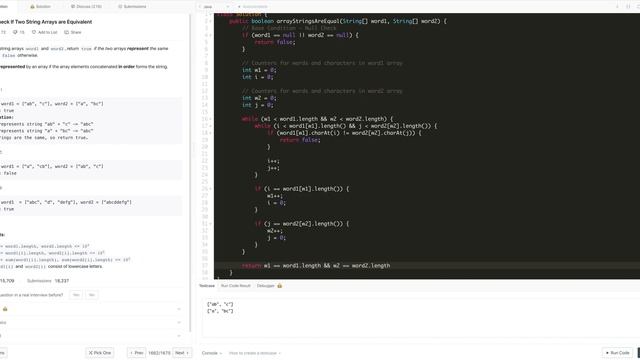Open the Discuss tab
This screenshot has height=360, width=640.
(86, 7)
